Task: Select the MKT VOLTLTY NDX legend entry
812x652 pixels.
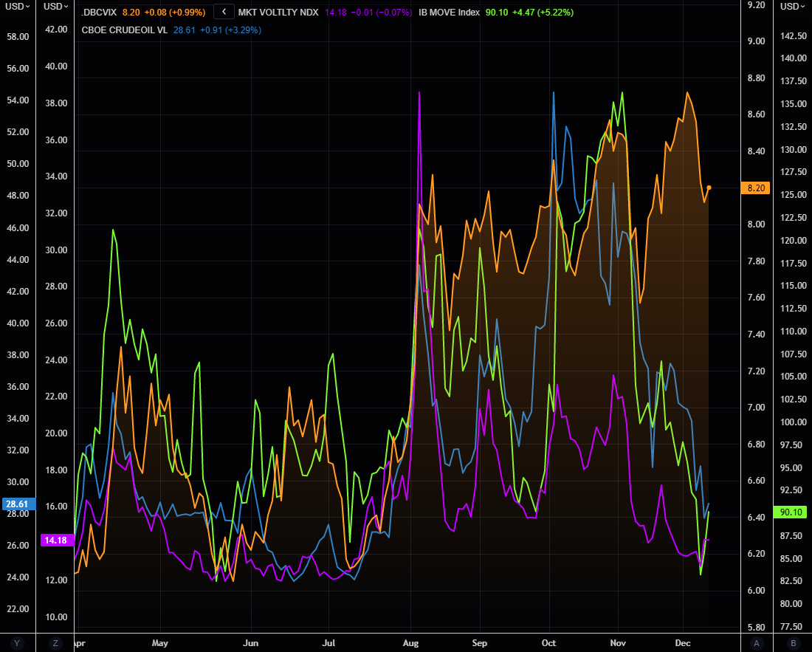Action: (x=278, y=13)
